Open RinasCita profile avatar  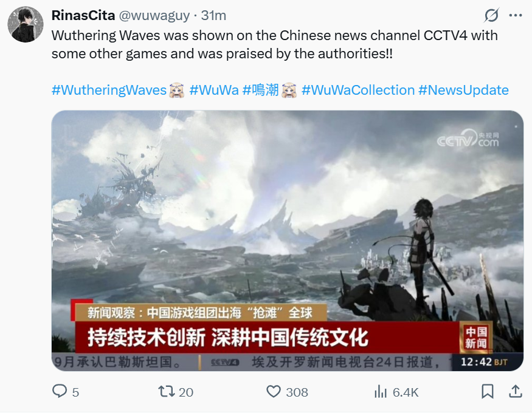[x=26, y=24]
